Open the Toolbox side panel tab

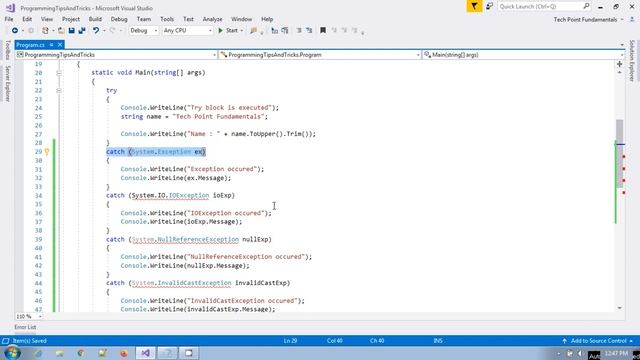tap(7, 50)
